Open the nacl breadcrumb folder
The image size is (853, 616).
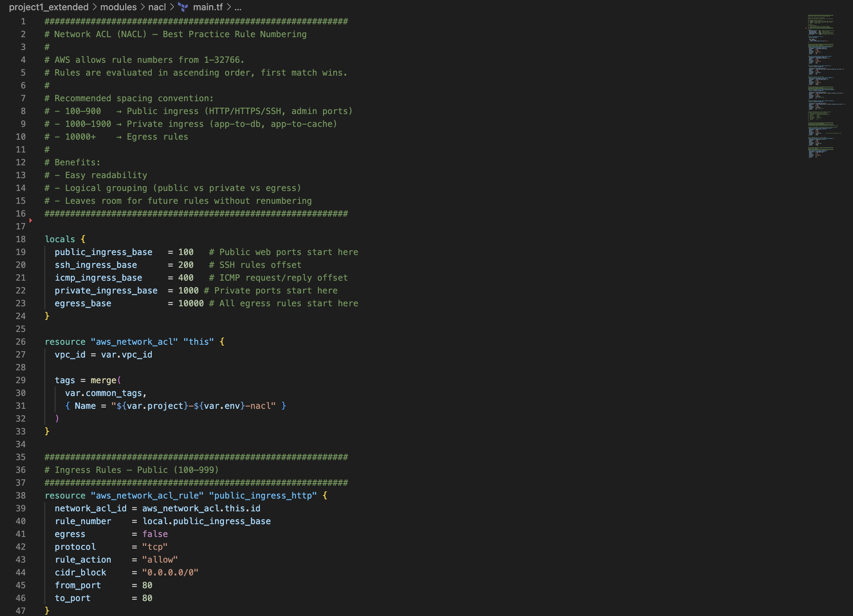click(157, 7)
